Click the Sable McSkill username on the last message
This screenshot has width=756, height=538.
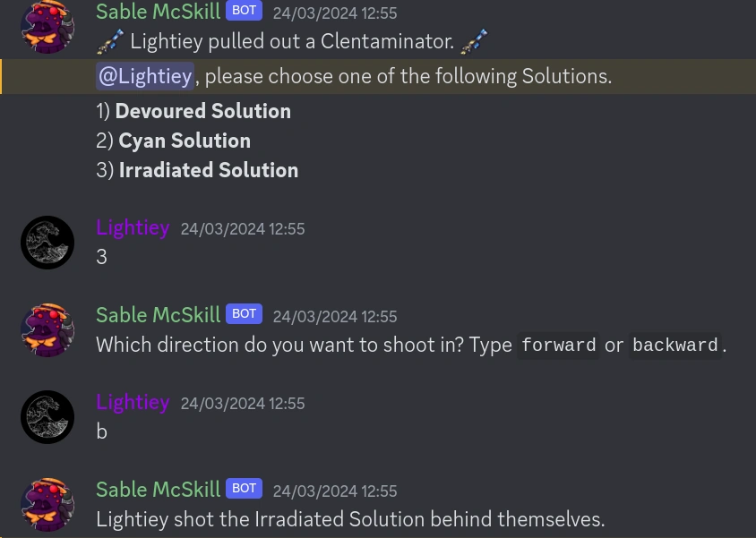[x=158, y=489]
